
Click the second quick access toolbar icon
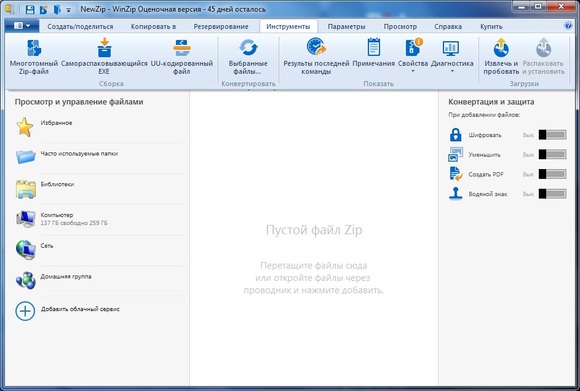coord(44,10)
